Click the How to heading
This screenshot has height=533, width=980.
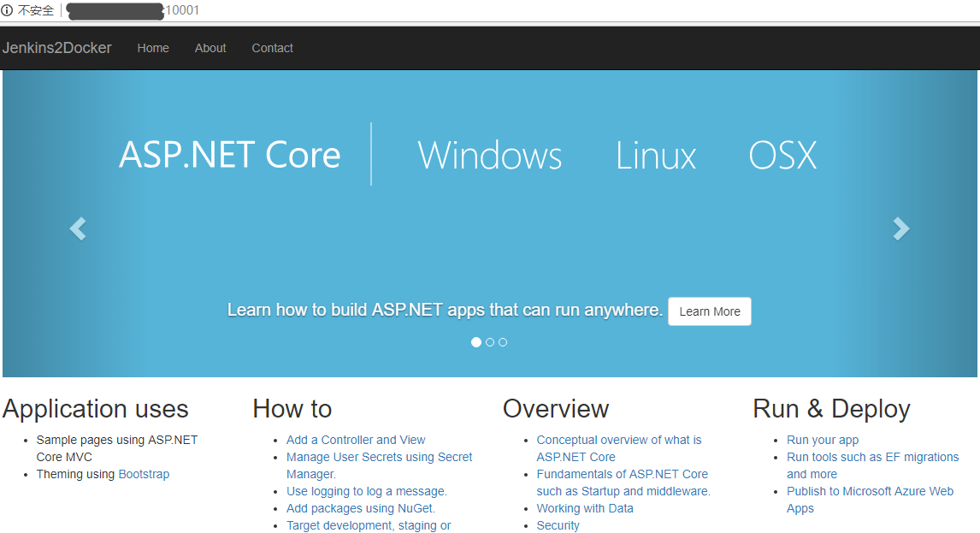point(292,409)
